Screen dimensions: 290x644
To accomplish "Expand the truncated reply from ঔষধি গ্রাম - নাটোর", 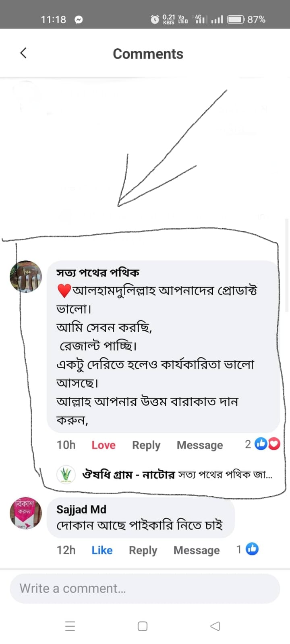I will click(226, 475).
